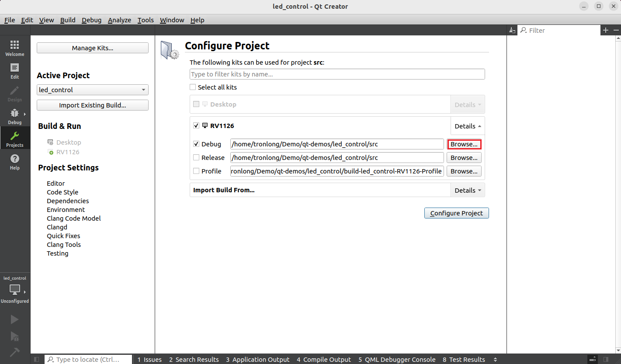Expand Import Build From Details

(x=468, y=191)
